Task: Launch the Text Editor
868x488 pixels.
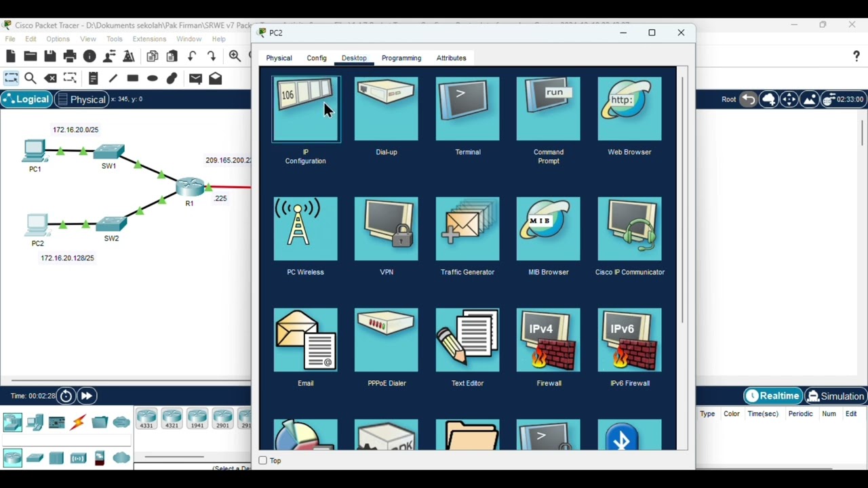Action: click(x=467, y=340)
